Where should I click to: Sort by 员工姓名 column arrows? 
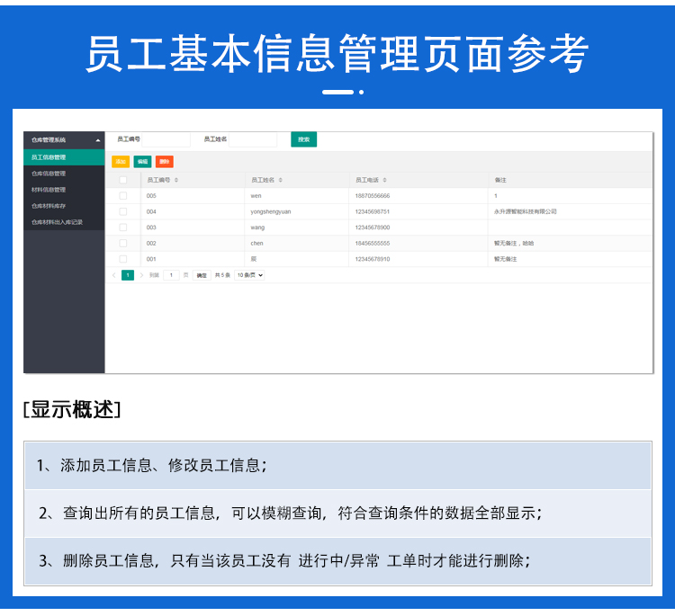pos(281,180)
